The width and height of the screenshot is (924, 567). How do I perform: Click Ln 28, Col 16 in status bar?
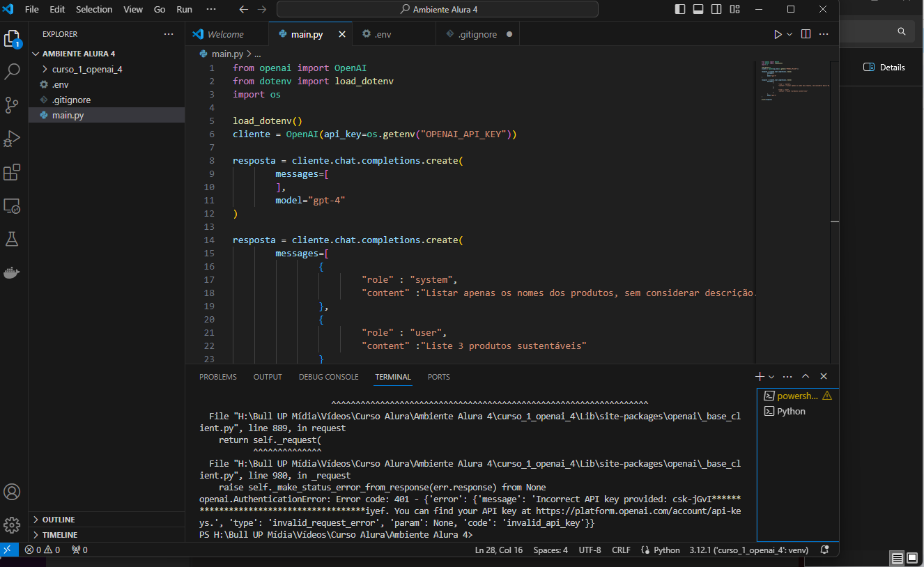point(499,550)
